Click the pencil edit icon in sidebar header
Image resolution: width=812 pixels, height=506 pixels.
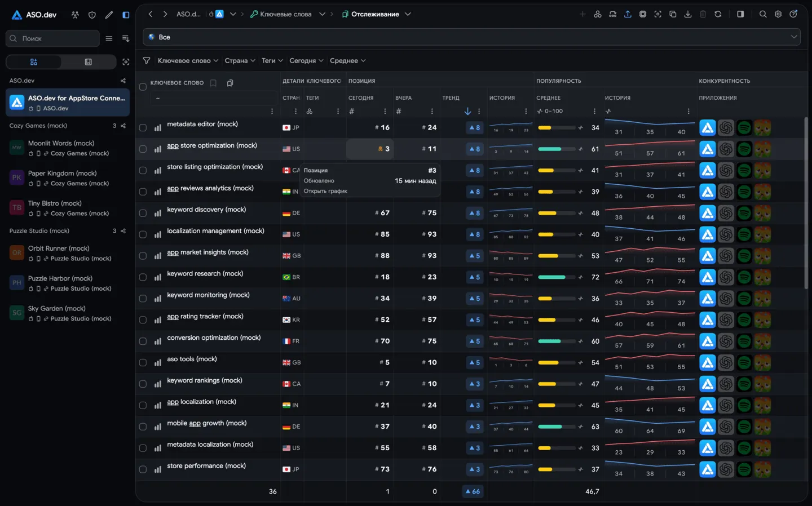click(x=109, y=15)
